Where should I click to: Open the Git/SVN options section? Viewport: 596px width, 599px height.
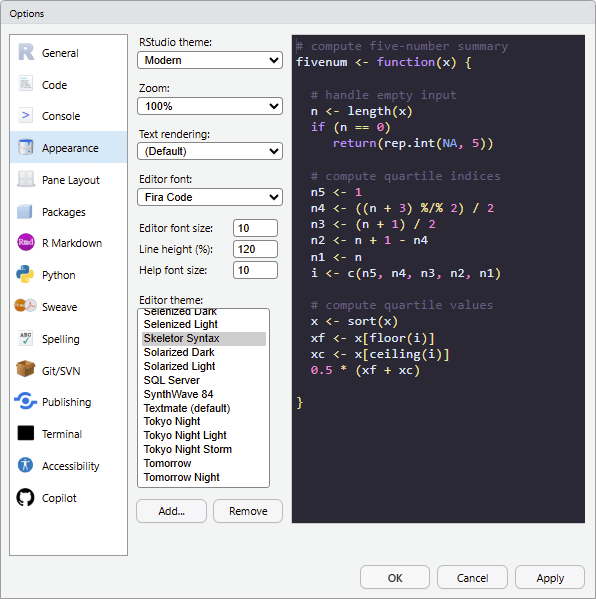[69, 371]
